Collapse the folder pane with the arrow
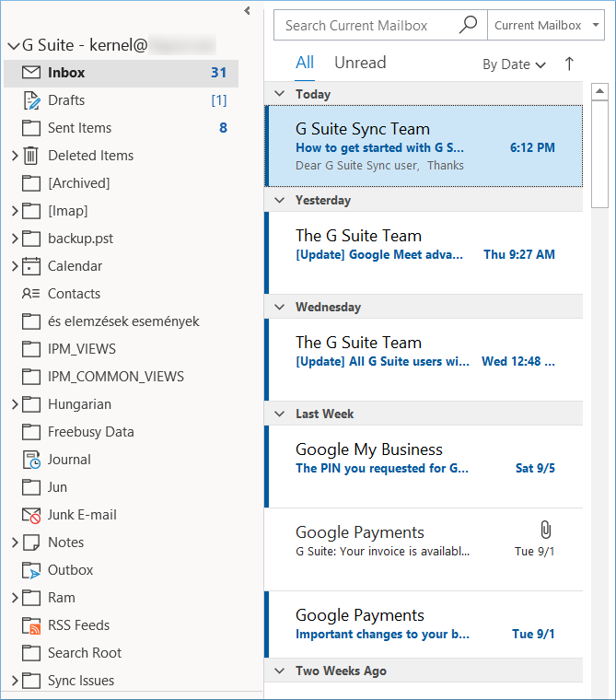Image resolution: width=616 pixels, height=700 pixels. 247,11
